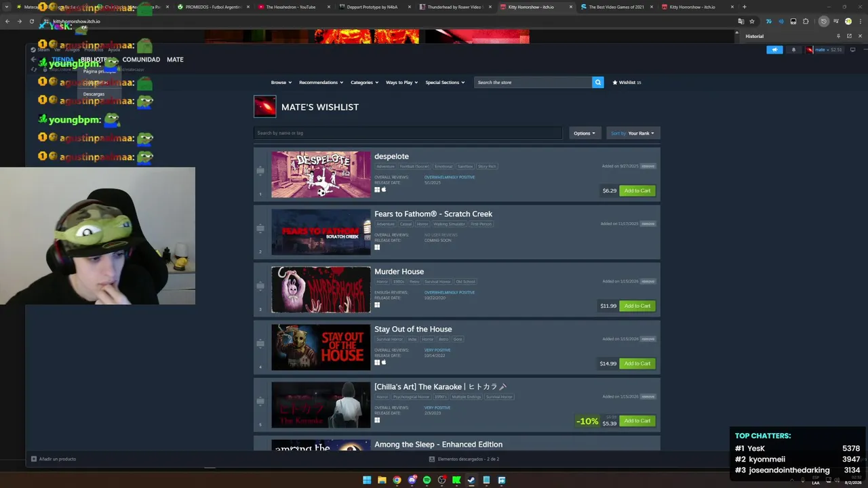Click Fears to Fathom - Scratch Creek title
The width and height of the screenshot is (868, 488).
coord(433,213)
